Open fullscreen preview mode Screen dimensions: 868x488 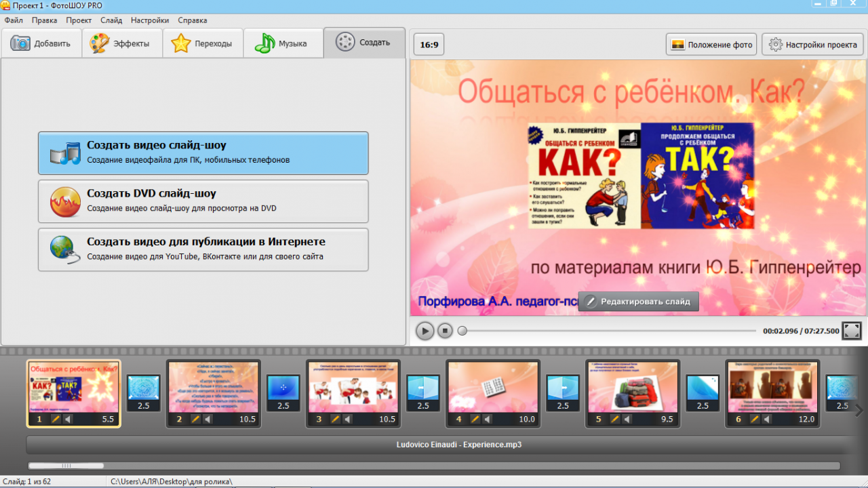coord(852,331)
